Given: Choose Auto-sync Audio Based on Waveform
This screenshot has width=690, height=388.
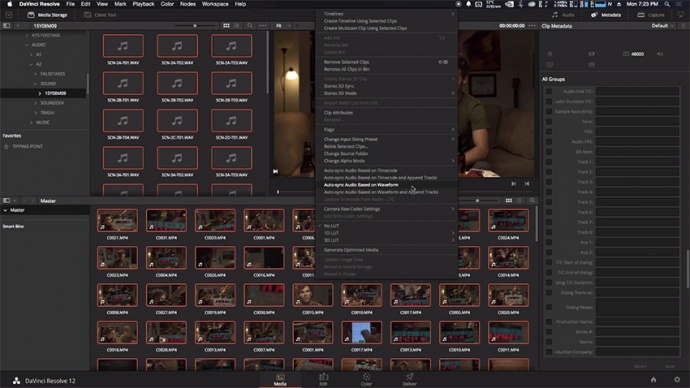Looking at the screenshot, I should click(386, 185).
